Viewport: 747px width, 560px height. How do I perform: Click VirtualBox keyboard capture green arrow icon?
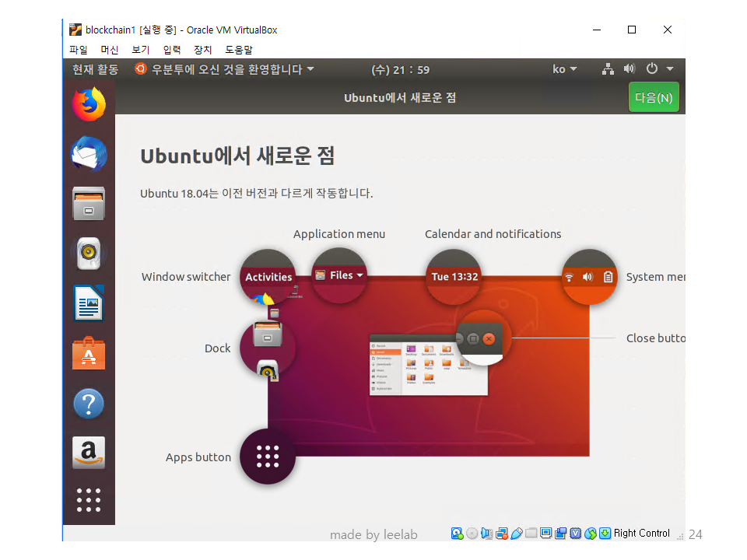click(x=605, y=534)
